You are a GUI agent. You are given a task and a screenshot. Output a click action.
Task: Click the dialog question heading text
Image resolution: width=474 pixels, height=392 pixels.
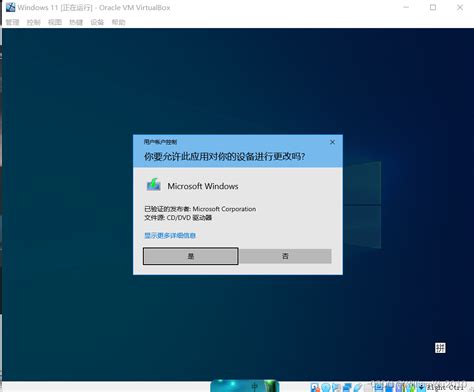tap(224, 156)
